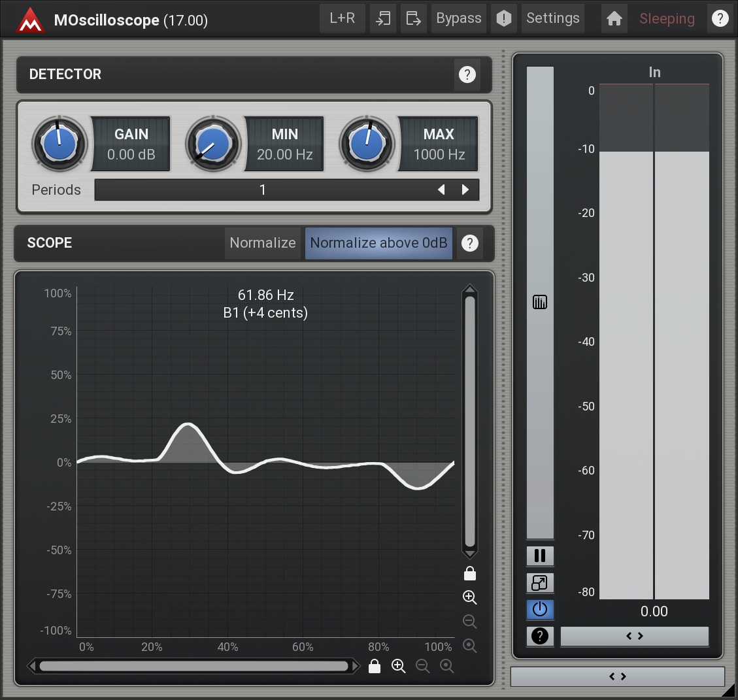This screenshot has height=700, width=738.
Task: Toggle the meter power button
Action: (x=539, y=609)
